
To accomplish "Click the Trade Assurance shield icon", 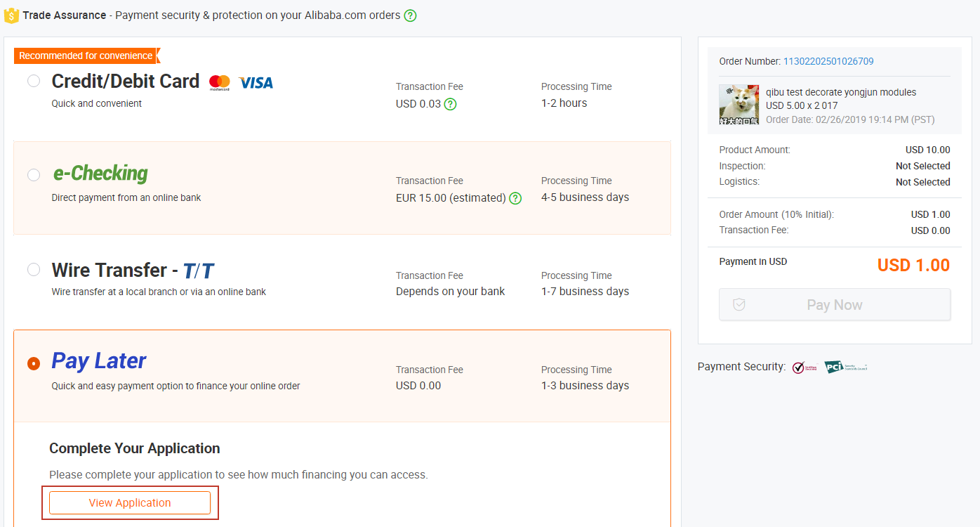I will click(11, 15).
